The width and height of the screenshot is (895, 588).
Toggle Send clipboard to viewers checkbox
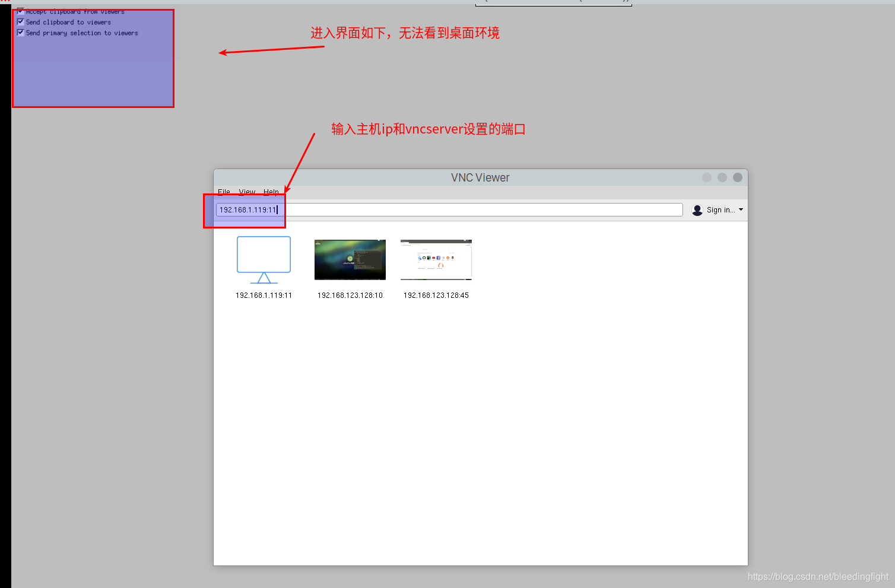pos(21,22)
